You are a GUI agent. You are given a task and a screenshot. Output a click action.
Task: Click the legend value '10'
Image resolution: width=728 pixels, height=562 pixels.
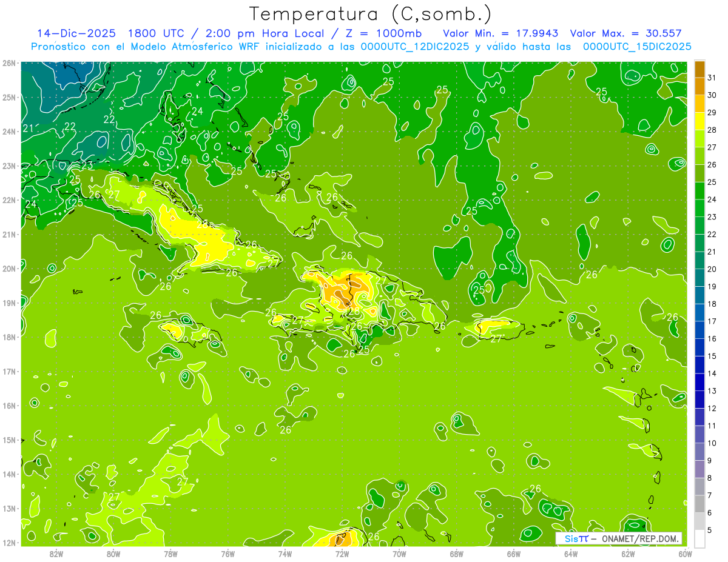(712, 443)
